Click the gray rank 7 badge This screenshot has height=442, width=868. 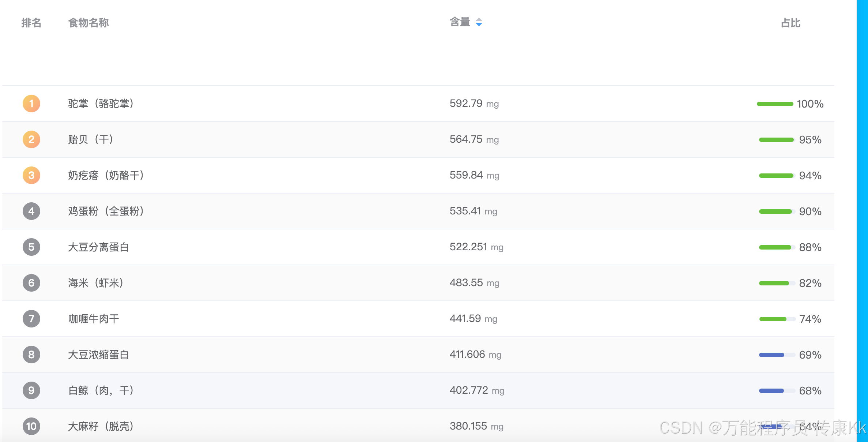(31, 319)
